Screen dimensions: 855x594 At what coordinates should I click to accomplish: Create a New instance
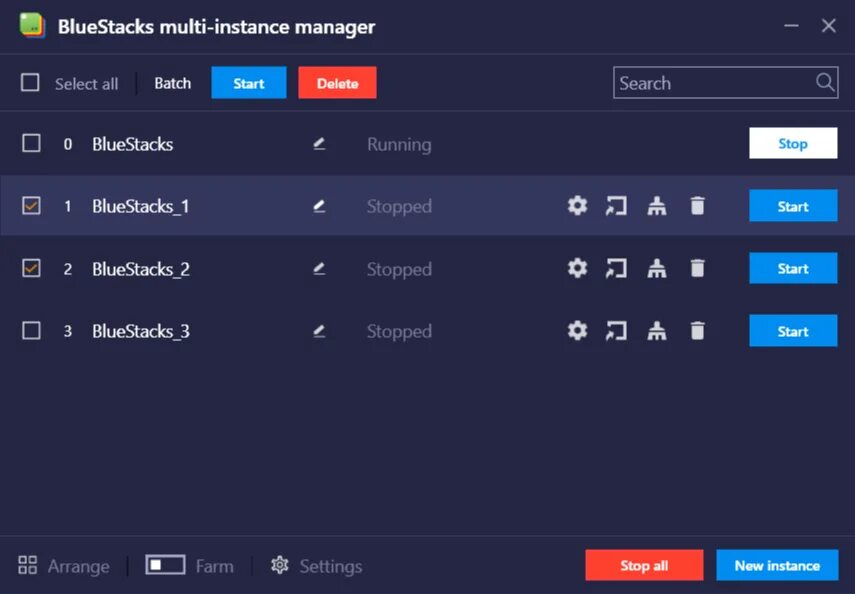tap(777, 565)
